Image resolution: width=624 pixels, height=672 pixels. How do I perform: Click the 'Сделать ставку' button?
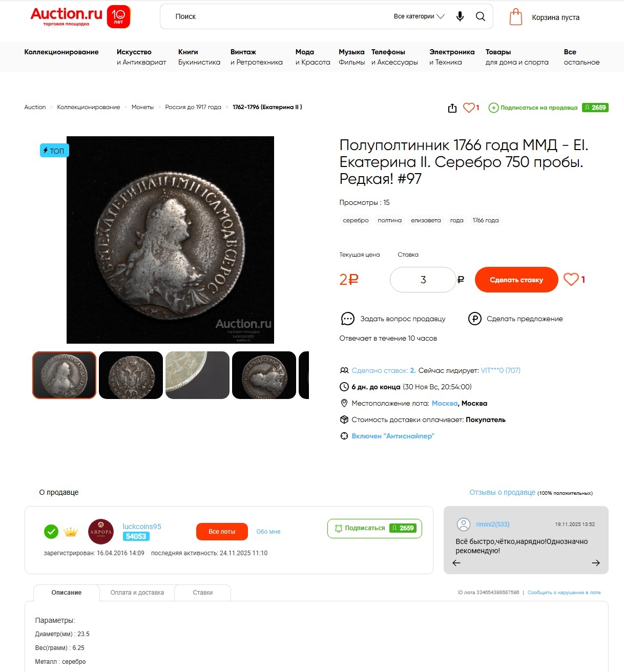click(x=516, y=280)
